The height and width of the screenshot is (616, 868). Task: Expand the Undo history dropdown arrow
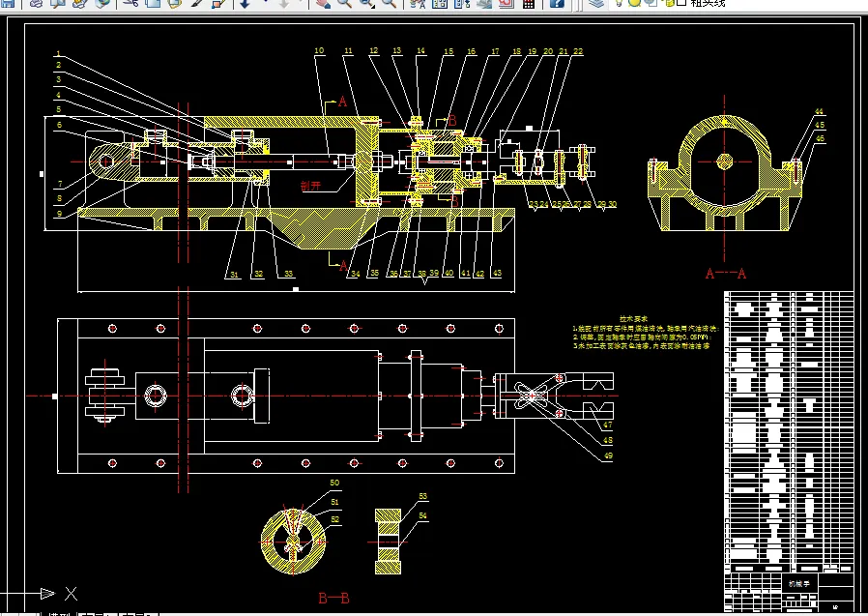[x=265, y=3]
